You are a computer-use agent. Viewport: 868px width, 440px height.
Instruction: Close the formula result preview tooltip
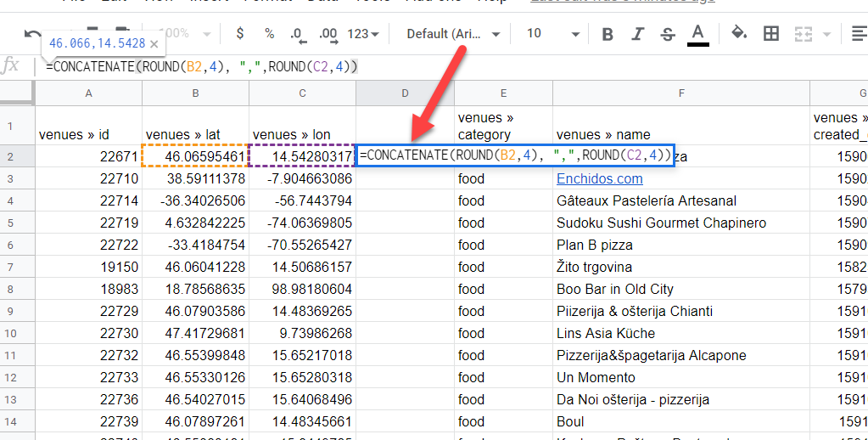point(154,43)
